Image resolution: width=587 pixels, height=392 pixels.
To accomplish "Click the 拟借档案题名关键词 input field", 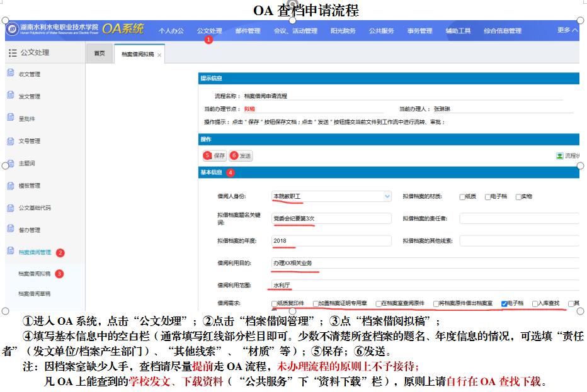I will coord(331,218).
